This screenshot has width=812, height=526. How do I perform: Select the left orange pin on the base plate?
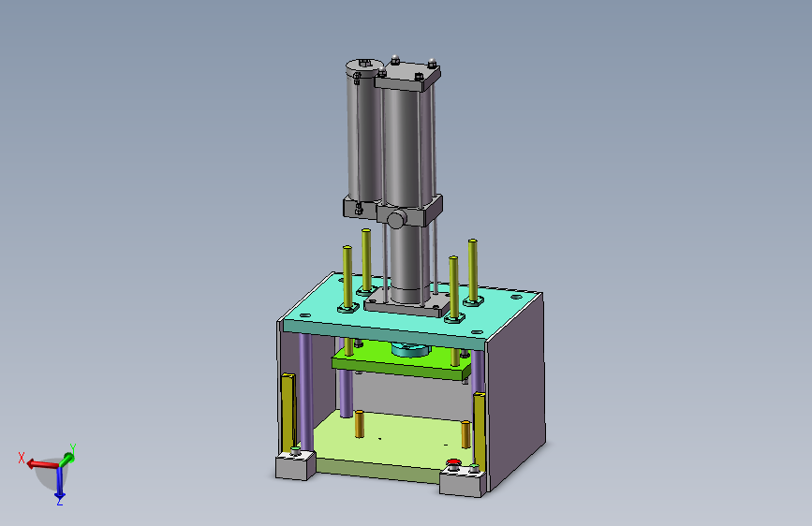(359, 424)
